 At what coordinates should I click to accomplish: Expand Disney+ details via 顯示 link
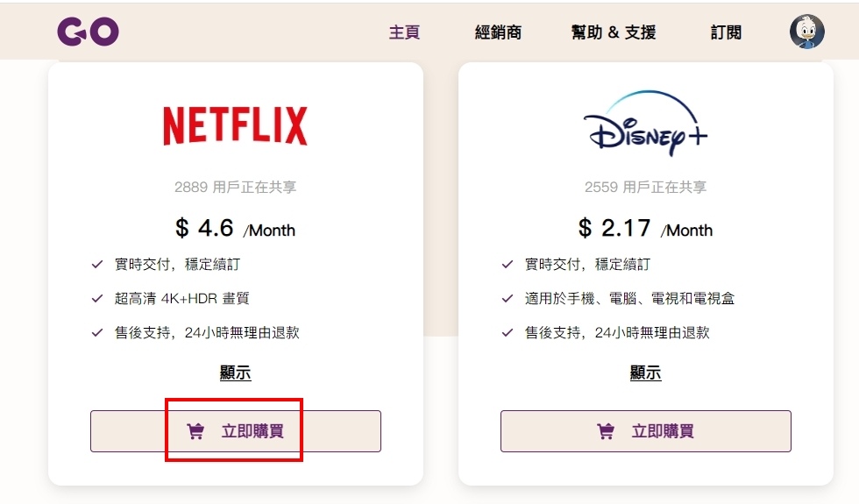pos(645,373)
